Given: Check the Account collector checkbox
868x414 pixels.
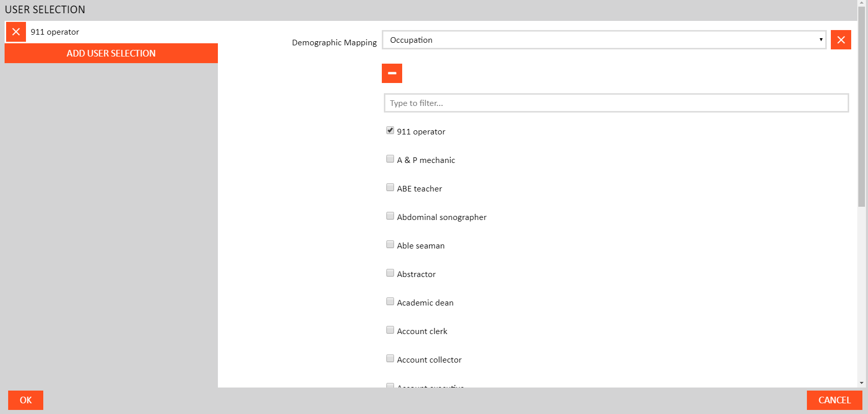Looking at the screenshot, I should coord(390,358).
